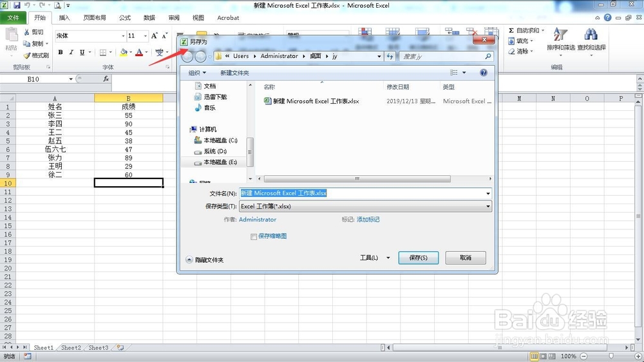644x362 pixels.
Task: Click the cell borders icon in the font group
Action: pyautogui.click(x=102, y=52)
